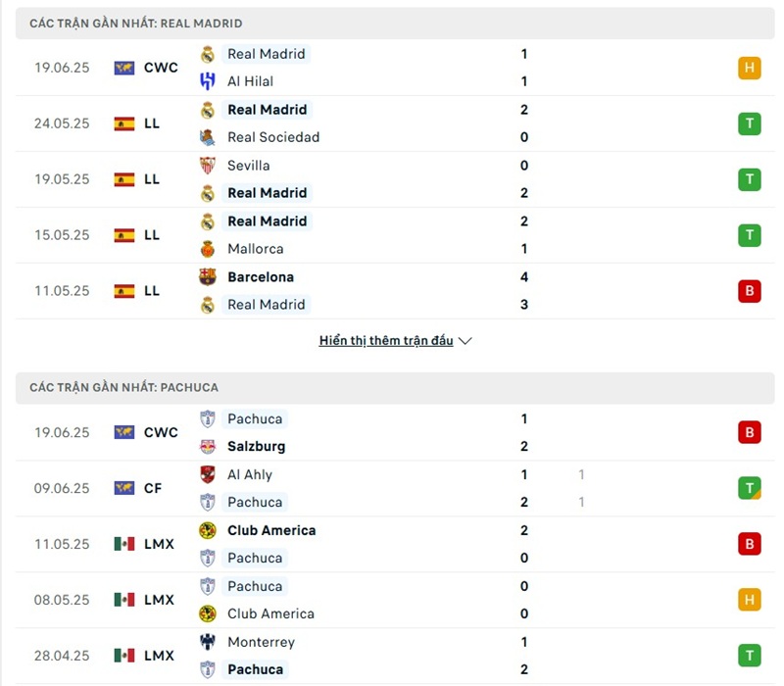This screenshot has height=686, width=784.
Task: Open the Real Sociedad match row
Action: point(273,137)
